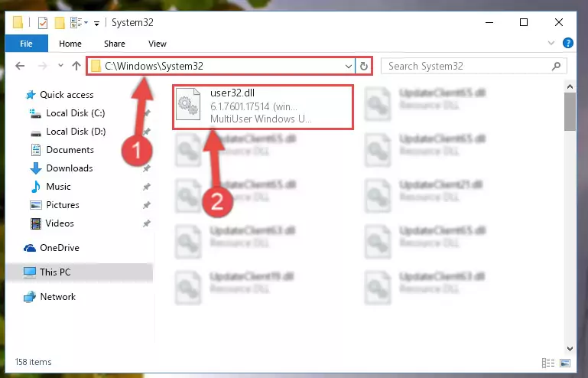Open Videos in the sidebar
The image size is (588, 378).
coord(60,223)
